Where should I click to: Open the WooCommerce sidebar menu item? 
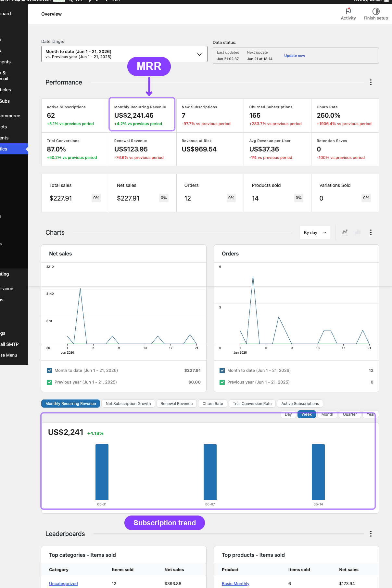[14, 116]
